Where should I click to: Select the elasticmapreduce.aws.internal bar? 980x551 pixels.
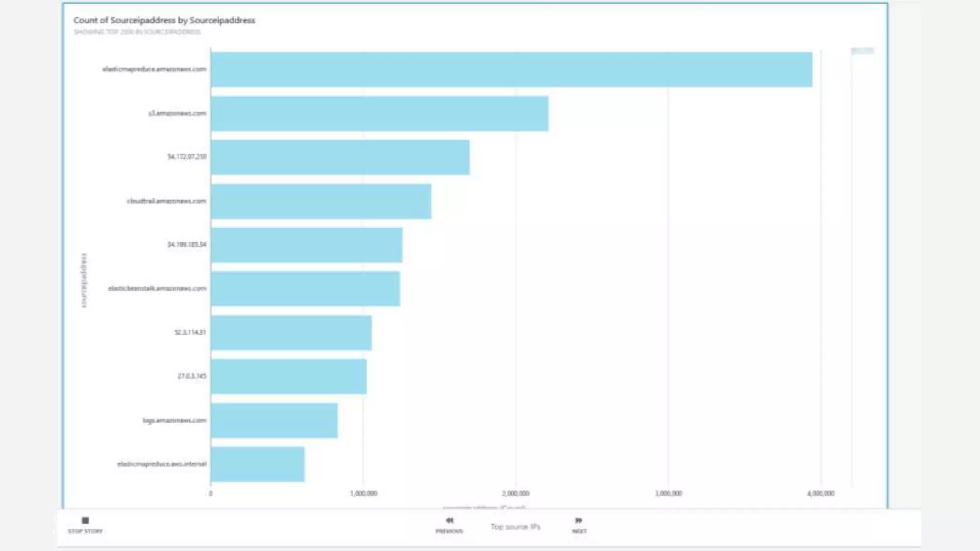click(257, 464)
